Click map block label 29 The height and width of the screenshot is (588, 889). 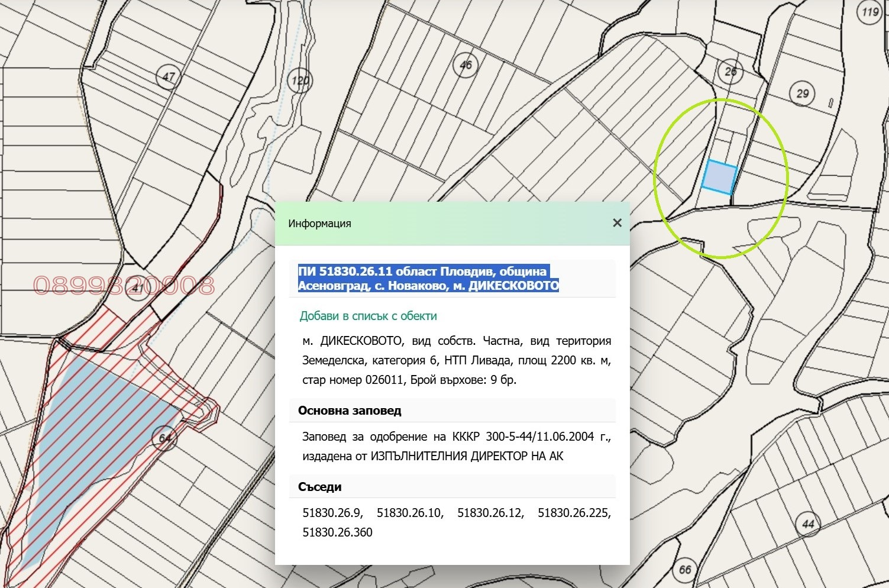(x=802, y=93)
